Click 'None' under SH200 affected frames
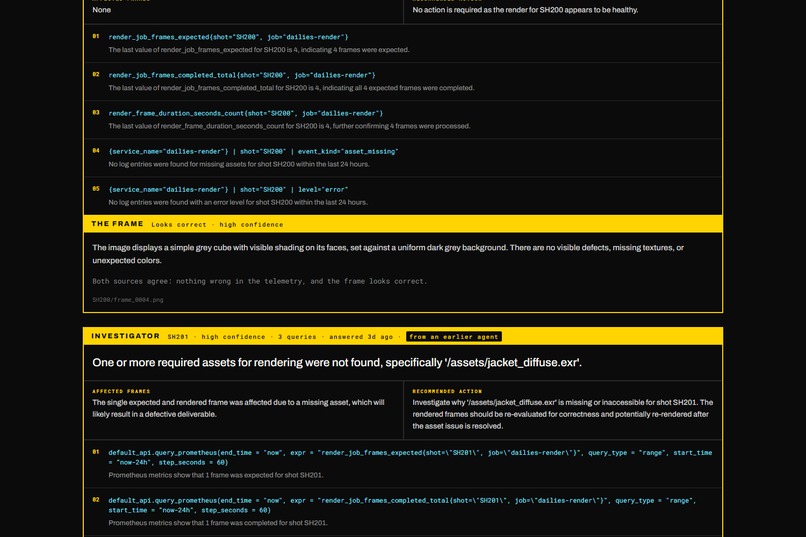The image size is (806, 537). click(x=101, y=10)
